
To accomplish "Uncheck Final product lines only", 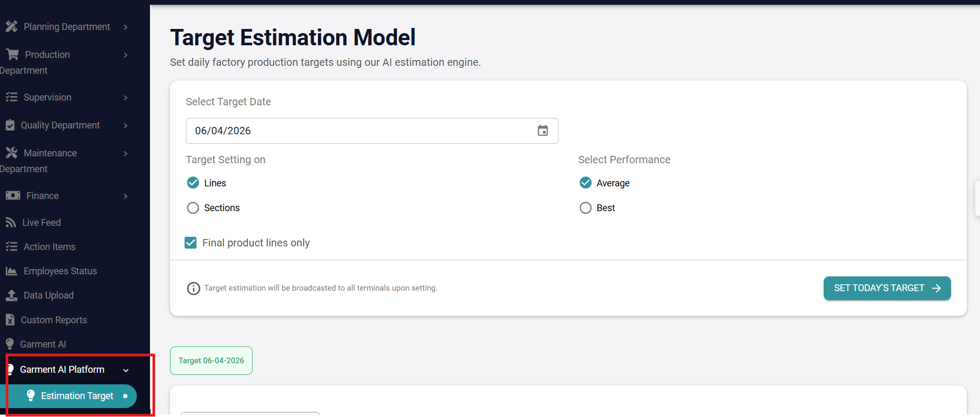I will [x=191, y=243].
